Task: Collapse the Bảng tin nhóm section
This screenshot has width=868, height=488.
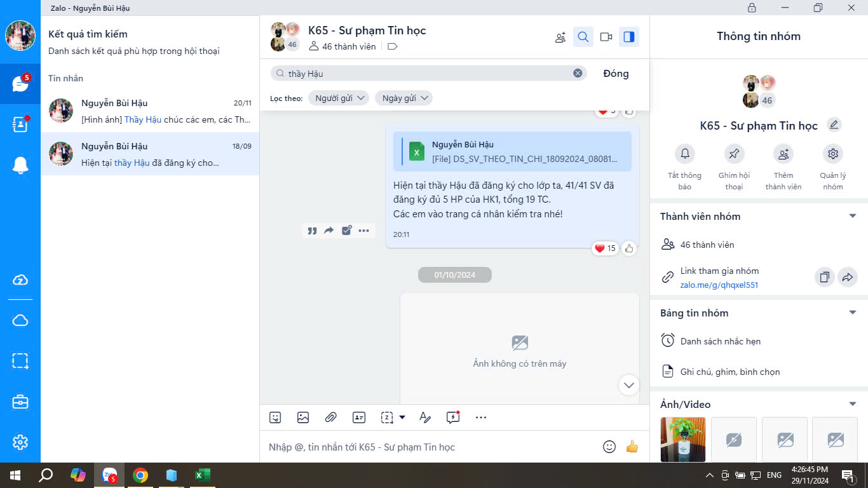Action: (853, 313)
